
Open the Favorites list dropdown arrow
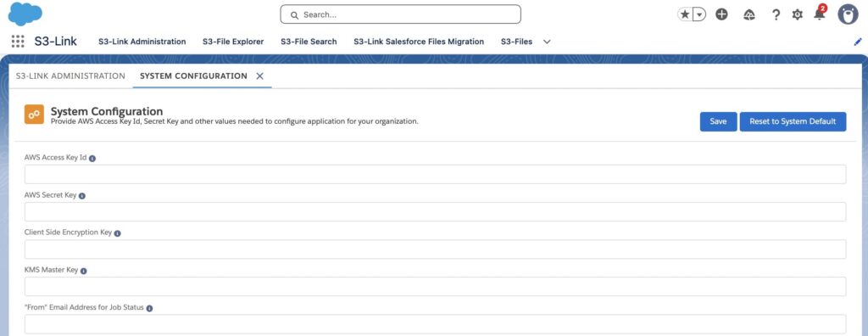[x=699, y=15]
